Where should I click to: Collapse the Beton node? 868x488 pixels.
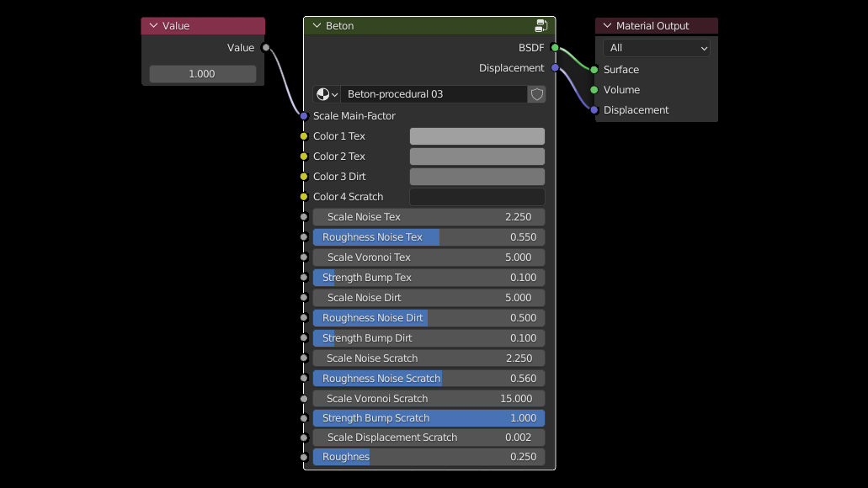pos(317,26)
